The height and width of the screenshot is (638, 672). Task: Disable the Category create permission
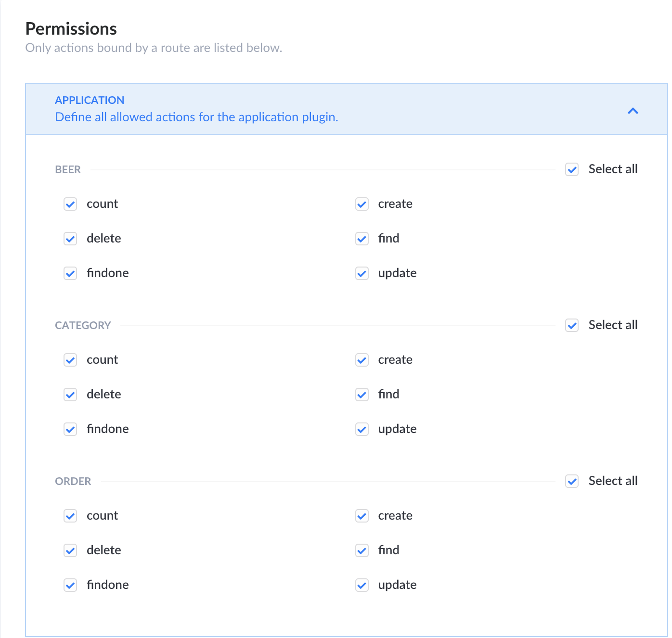362,360
